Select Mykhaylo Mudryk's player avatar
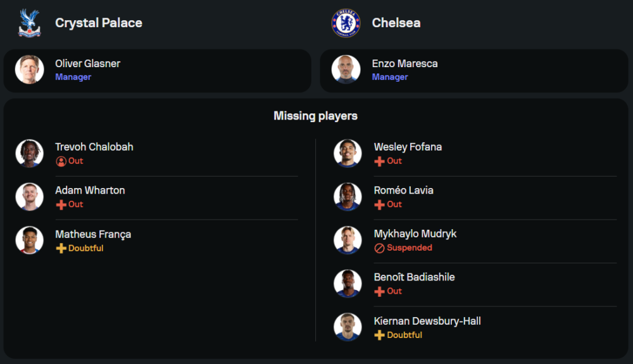This screenshot has height=364, width=633. 348,241
